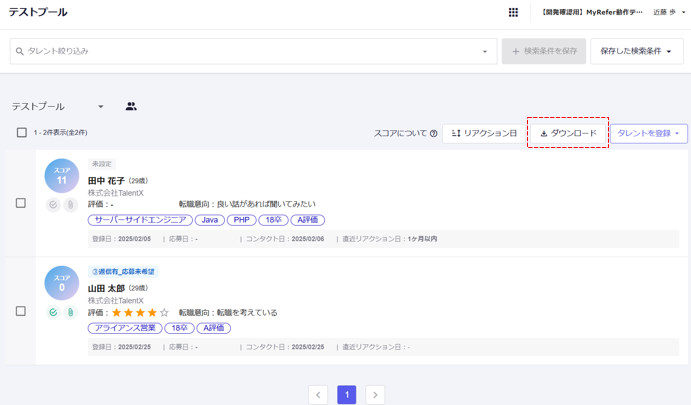Click the ダウンロード button

point(568,133)
